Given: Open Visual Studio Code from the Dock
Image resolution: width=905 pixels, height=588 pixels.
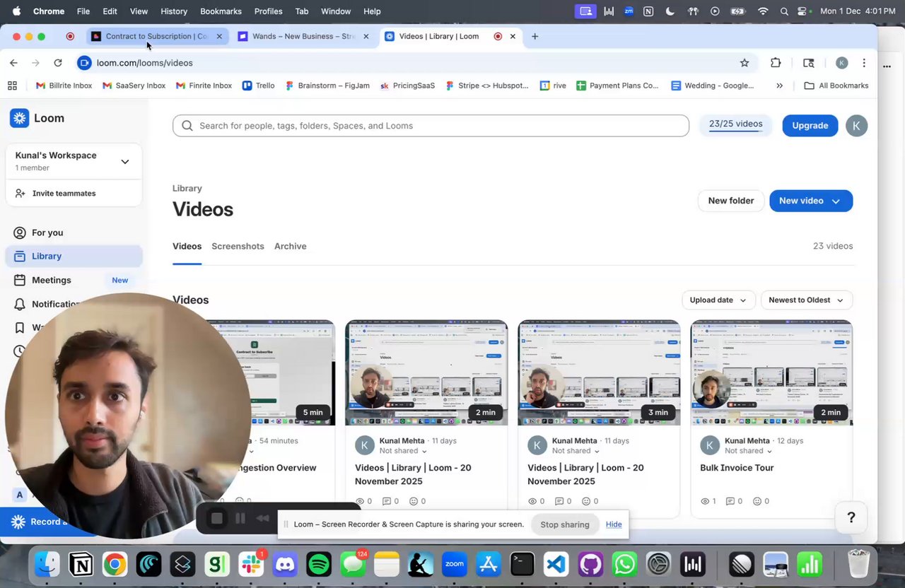Looking at the screenshot, I should [556, 564].
